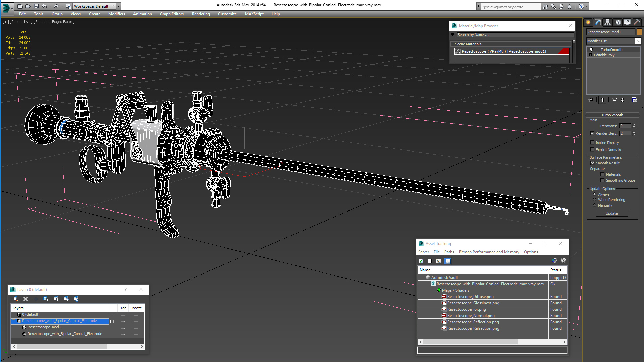
Task: Open Material/Map Browser options arrow
Action: click(453, 35)
